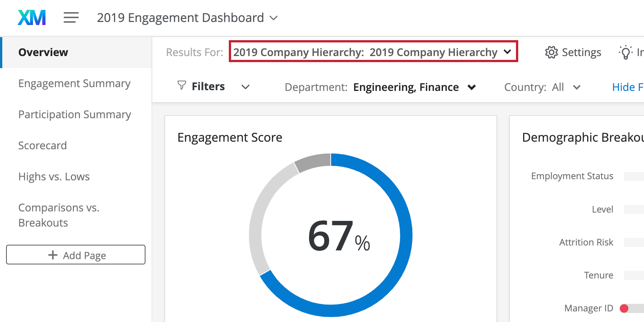Screen dimensions: 644x322
Task: Click the Engagement Score widget title
Action: click(230, 137)
